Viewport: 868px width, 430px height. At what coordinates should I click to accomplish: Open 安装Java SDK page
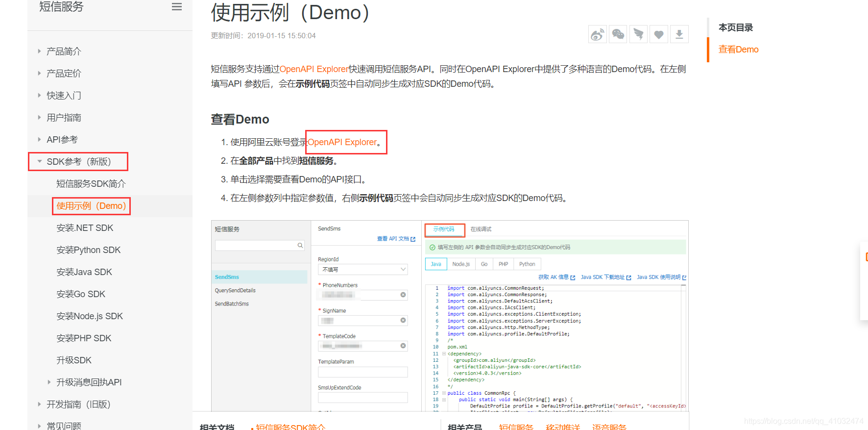tap(84, 272)
